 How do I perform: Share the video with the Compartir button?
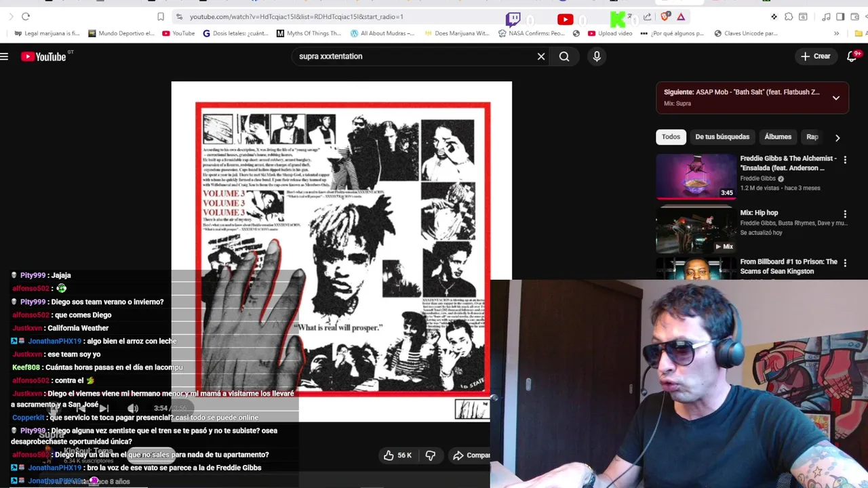click(471, 455)
